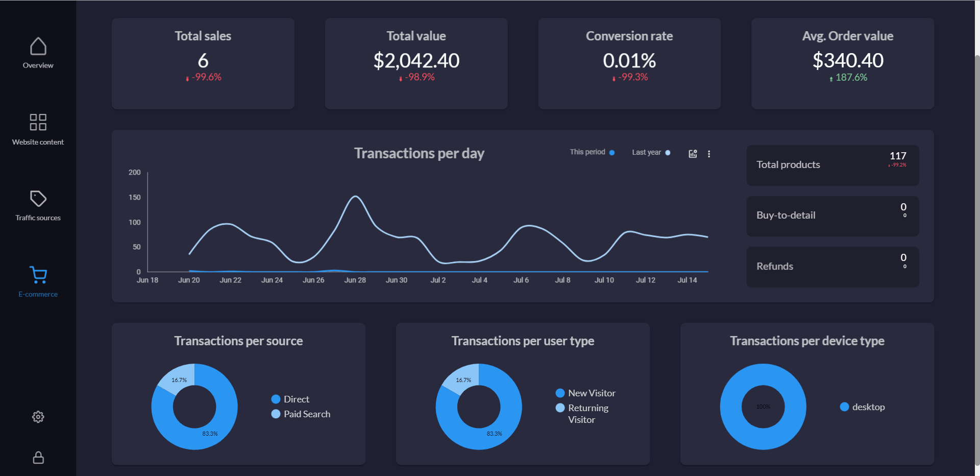The image size is (980, 476).
Task: Click the -99.3% conversion change indicator
Action: [x=630, y=77]
